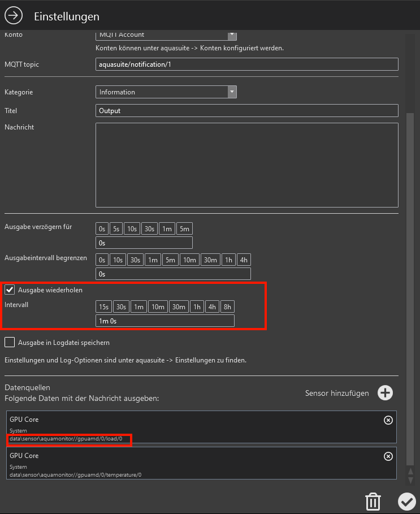Set Ausgabeintervall begrenzen to 4h preset

pyautogui.click(x=244, y=260)
